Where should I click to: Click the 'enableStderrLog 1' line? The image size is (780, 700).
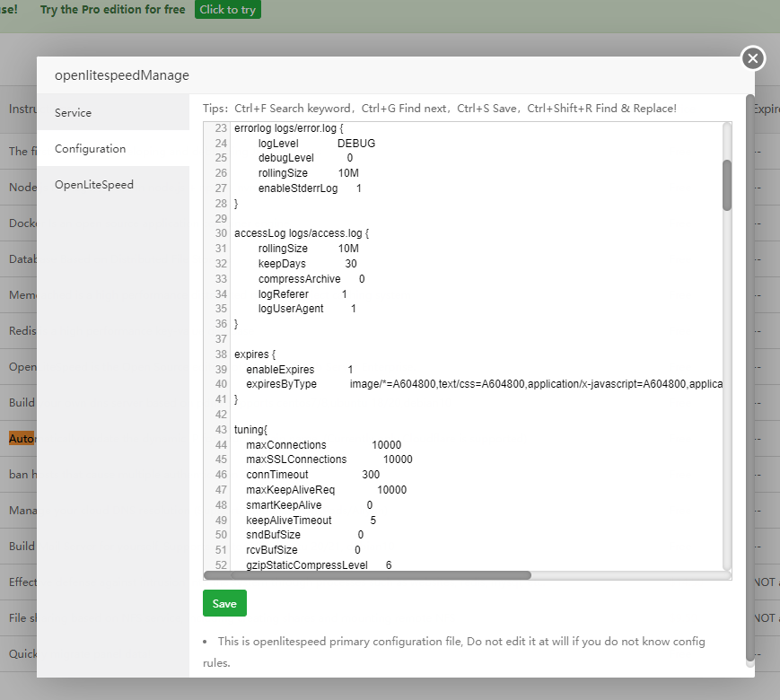pyautogui.click(x=310, y=188)
